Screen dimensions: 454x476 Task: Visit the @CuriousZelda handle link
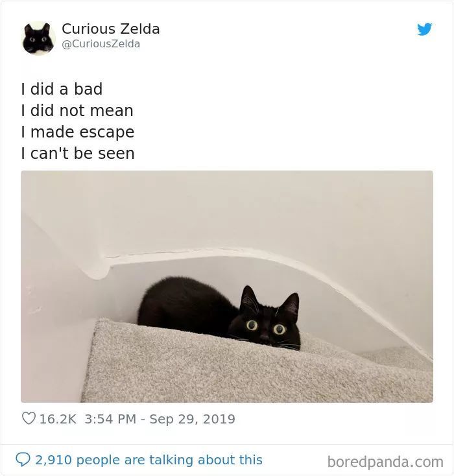click(x=101, y=44)
